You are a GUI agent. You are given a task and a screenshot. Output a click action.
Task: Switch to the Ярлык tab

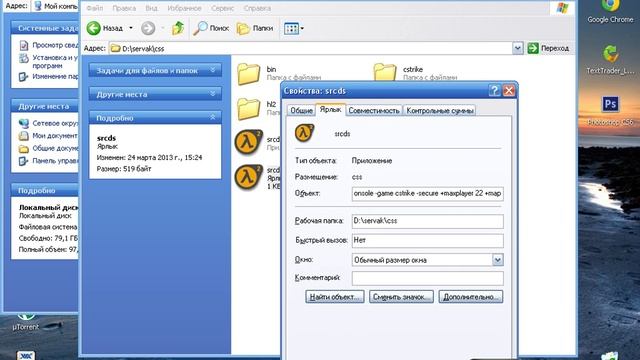pos(330,110)
